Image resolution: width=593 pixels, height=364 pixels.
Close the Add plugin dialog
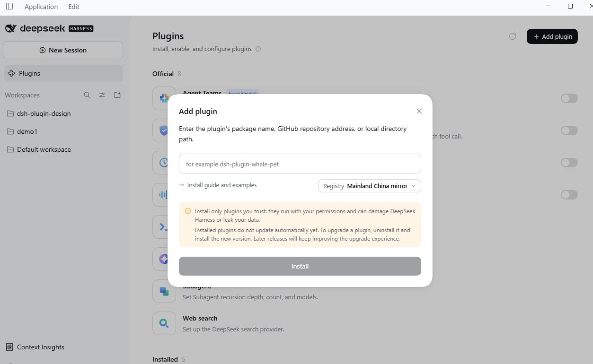tap(419, 111)
